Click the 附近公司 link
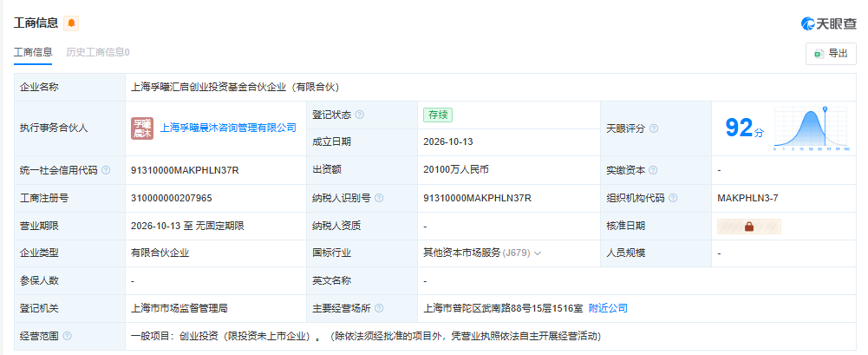This screenshot has height=355, width=868. (608, 308)
